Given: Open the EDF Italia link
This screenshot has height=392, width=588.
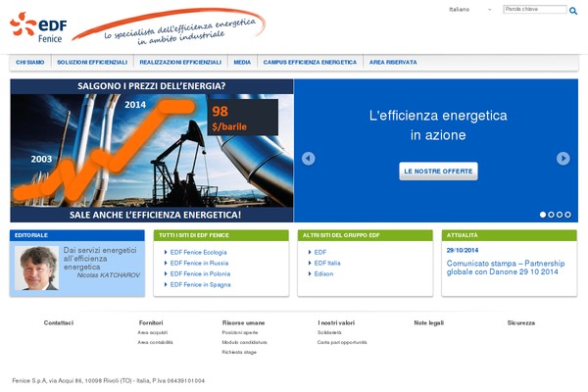Looking at the screenshot, I should [327, 263].
